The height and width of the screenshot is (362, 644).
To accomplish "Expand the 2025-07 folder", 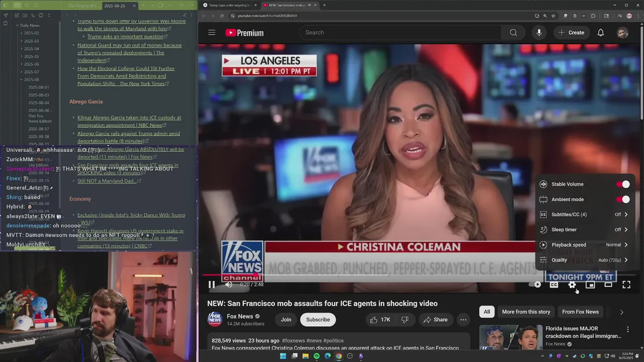I will pos(31,72).
